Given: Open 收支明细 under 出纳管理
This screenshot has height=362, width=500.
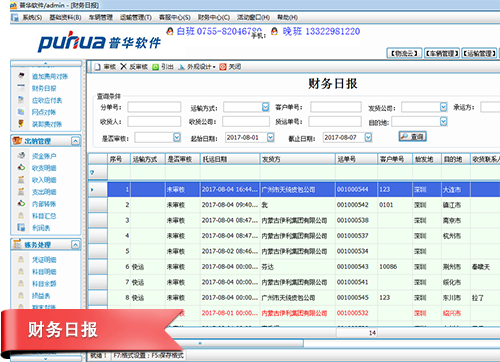Looking at the screenshot, I should [44, 168].
